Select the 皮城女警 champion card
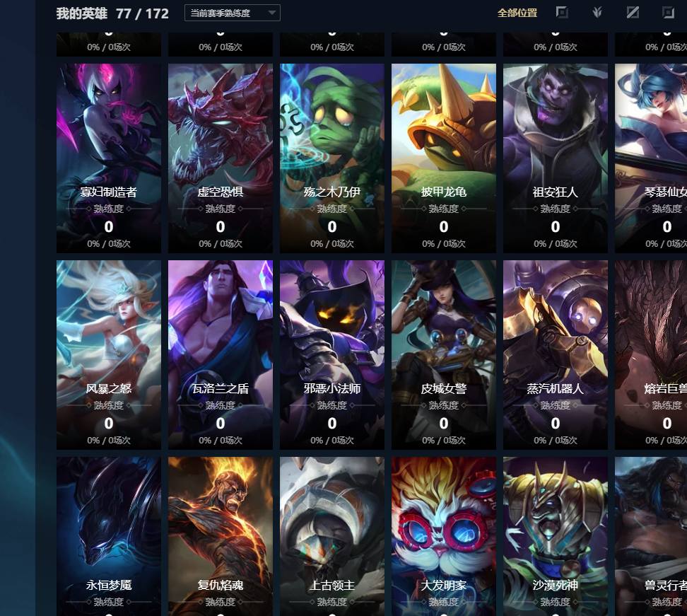 pos(444,355)
